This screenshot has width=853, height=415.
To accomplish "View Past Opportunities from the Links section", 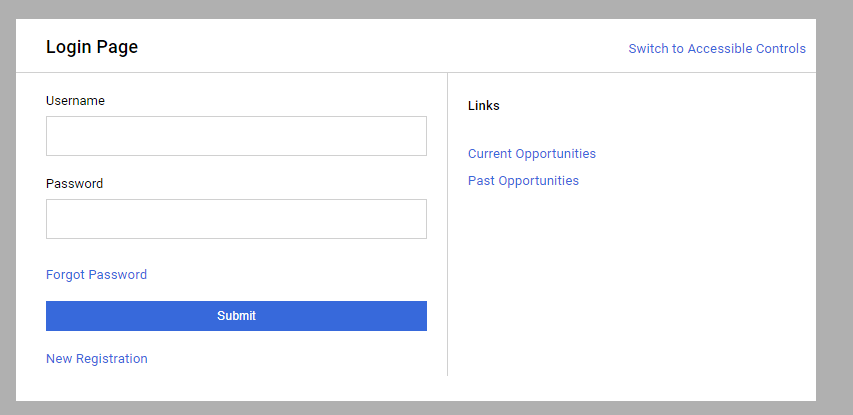I will [523, 181].
